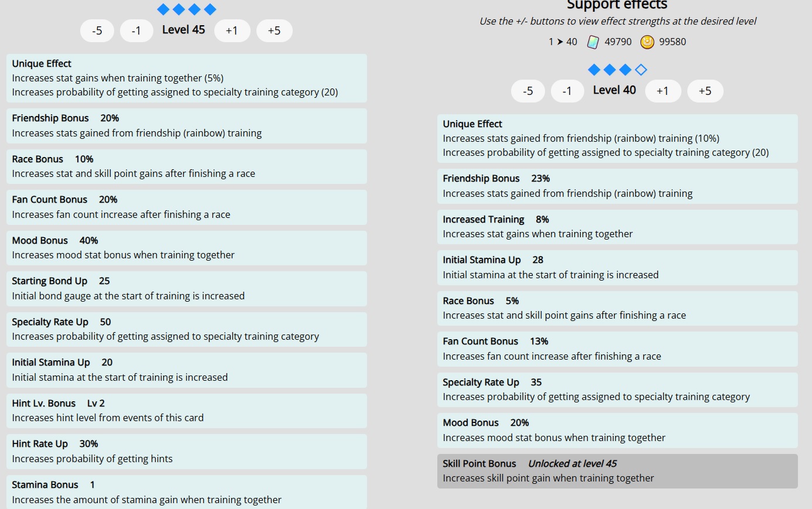Screen dimensions: 812x509
Task: Increase left card level by 1
Action: click(232, 30)
